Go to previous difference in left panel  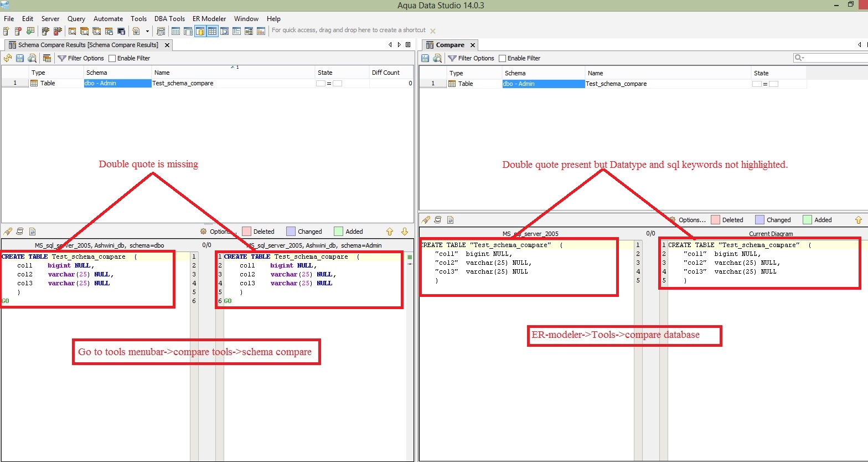click(x=389, y=232)
